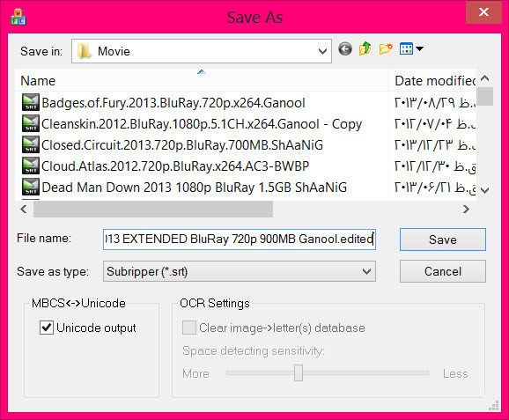Image resolution: width=509 pixels, height=420 pixels.
Task: Click the Go Back navigation icon
Action: pos(344,49)
